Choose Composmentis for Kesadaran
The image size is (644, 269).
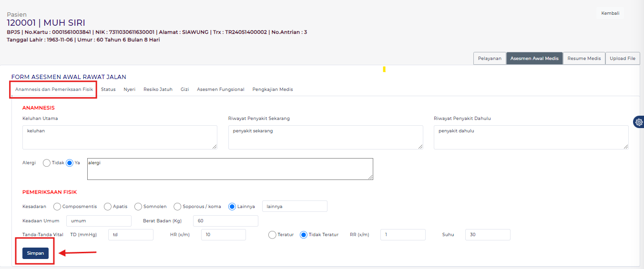pyautogui.click(x=57, y=207)
